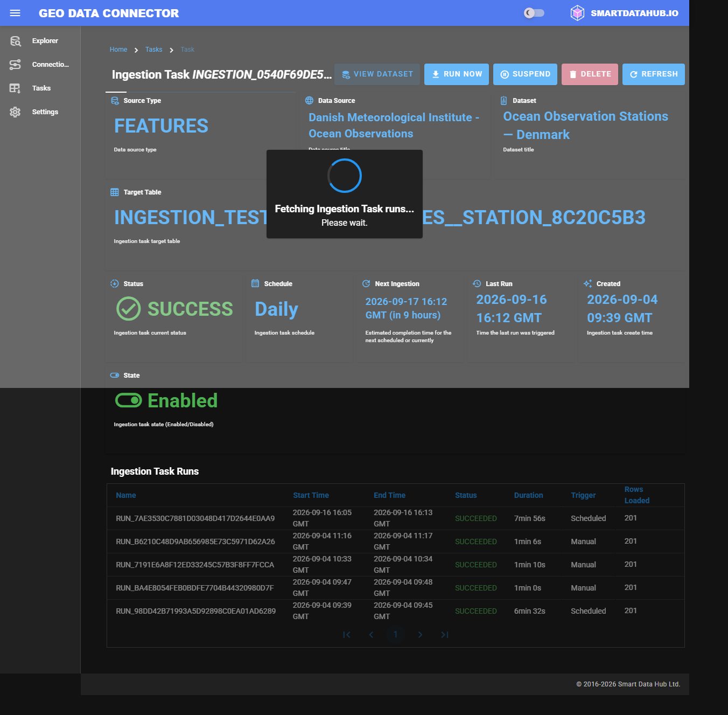Sort runs table by Duration column
Image resolution: width=728 pixels, height=715 pixels.
528,495
